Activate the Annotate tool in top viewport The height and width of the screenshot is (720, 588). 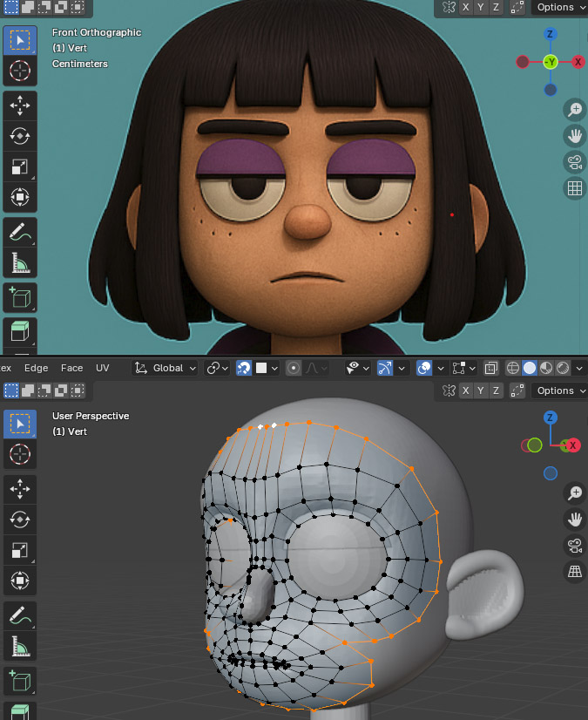click(x=20, y=232)
